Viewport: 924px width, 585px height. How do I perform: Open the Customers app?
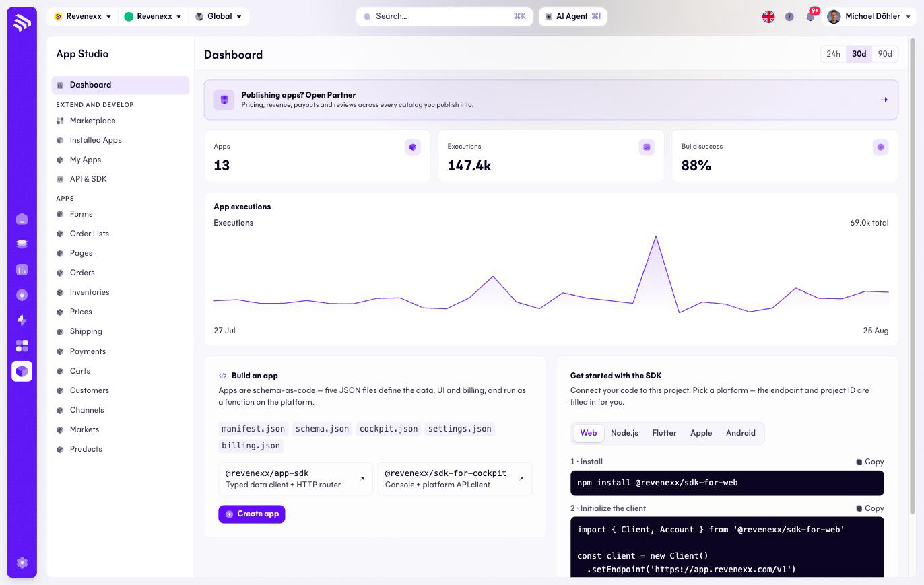click(121, 390)
